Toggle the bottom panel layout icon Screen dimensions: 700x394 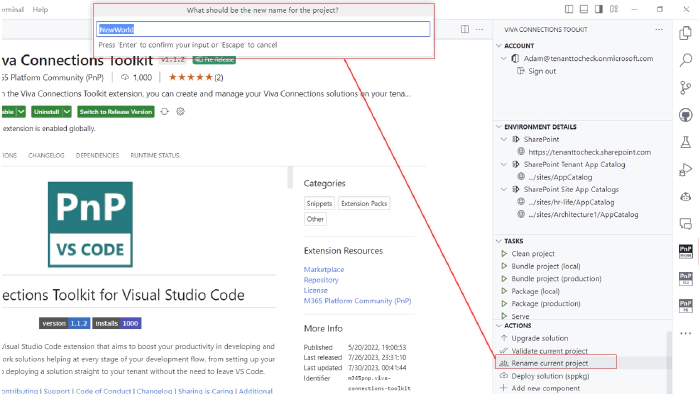pyautogui.click(x=583, y=9)
